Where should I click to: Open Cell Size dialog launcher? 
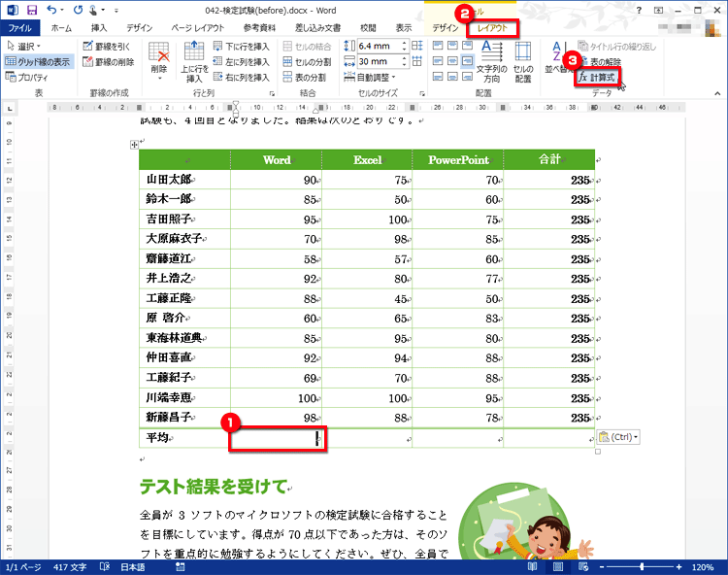pos(422,93)
